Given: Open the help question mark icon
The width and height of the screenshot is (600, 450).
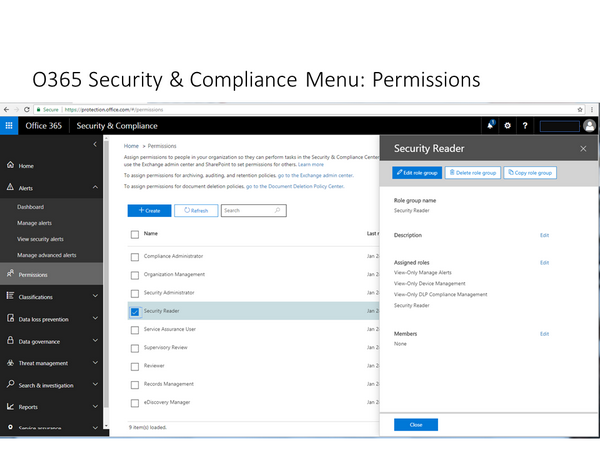Looking at the screenshot, I should click(x=525, y=126).
